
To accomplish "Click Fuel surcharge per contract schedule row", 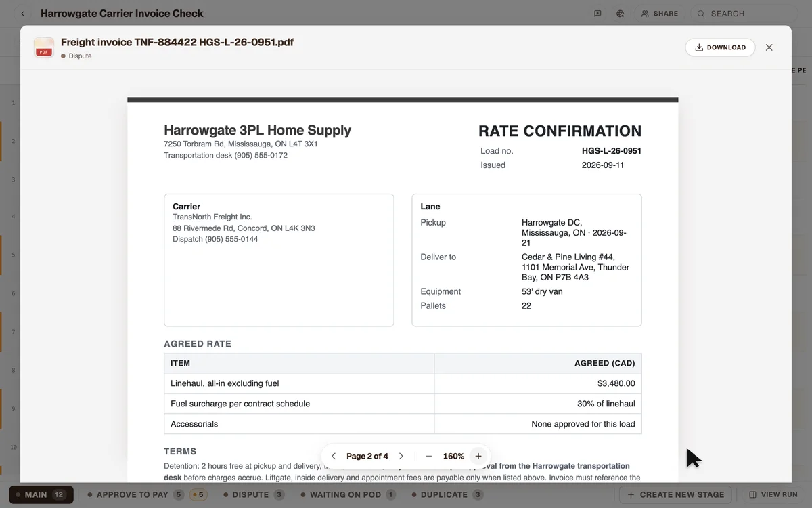I will tap(403, 404).
